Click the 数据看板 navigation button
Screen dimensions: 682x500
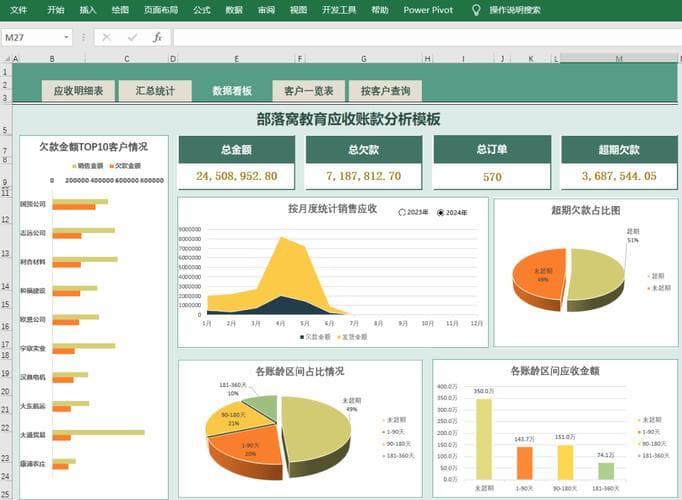tap(232, 91)
